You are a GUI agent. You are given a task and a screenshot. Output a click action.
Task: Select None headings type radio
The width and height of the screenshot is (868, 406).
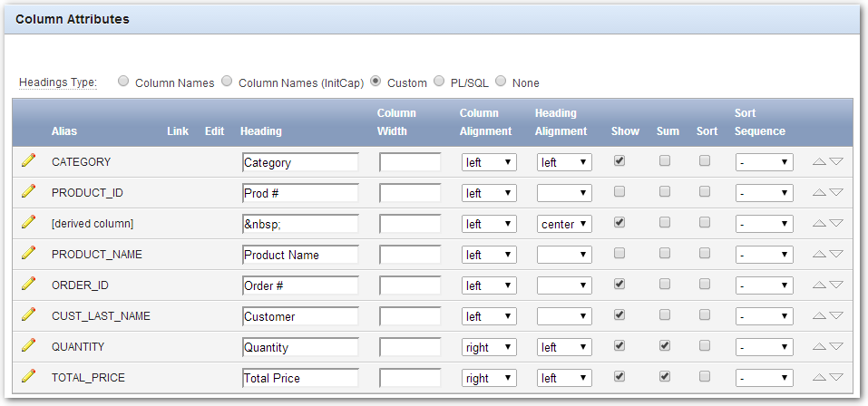[x=501, y=82]
